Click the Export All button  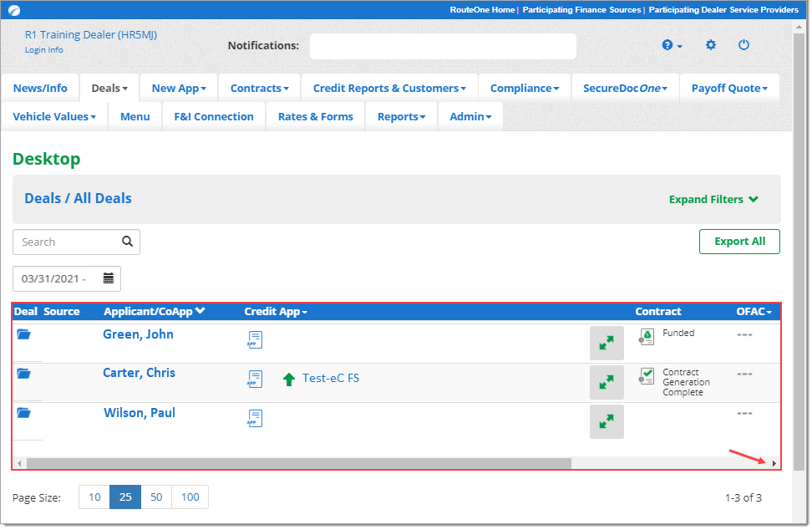coord(739,242)
